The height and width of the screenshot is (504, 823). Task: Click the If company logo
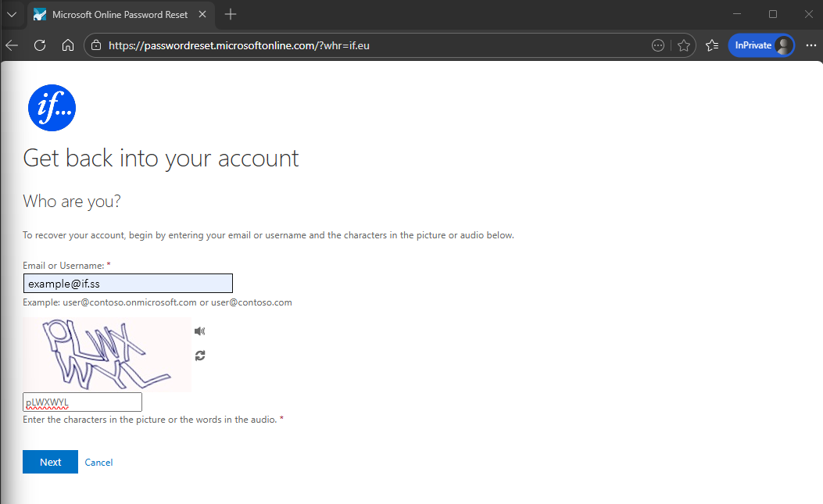pos(52,108)
